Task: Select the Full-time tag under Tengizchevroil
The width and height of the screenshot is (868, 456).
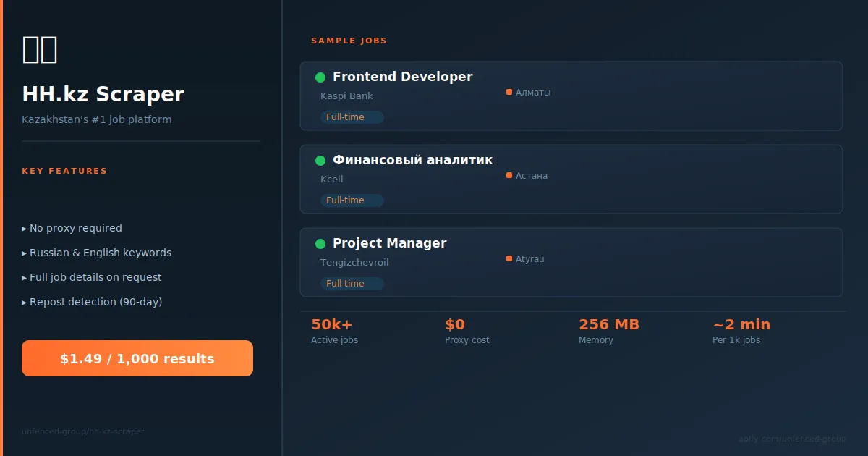Action: pyautogui.click(x=352, y=284)
